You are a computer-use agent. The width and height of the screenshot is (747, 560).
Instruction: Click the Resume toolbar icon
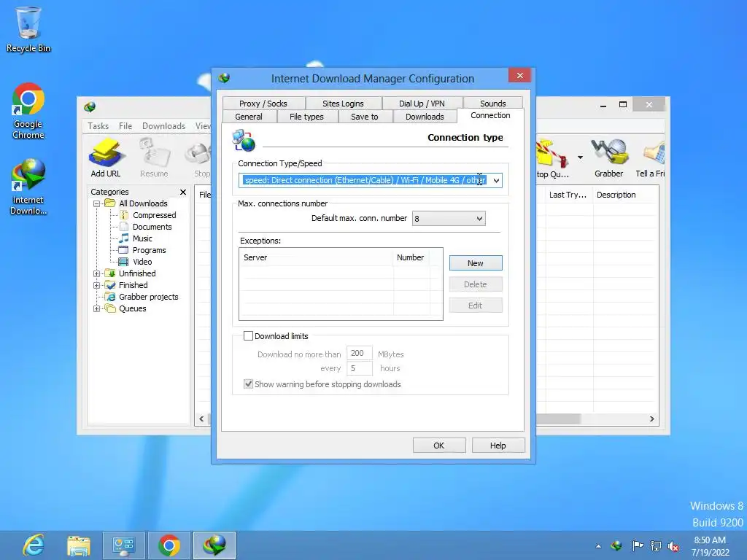pos(154,157)
